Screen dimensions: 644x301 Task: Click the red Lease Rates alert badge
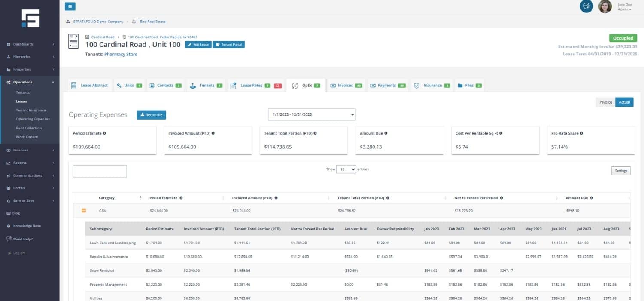coord(278,86)
